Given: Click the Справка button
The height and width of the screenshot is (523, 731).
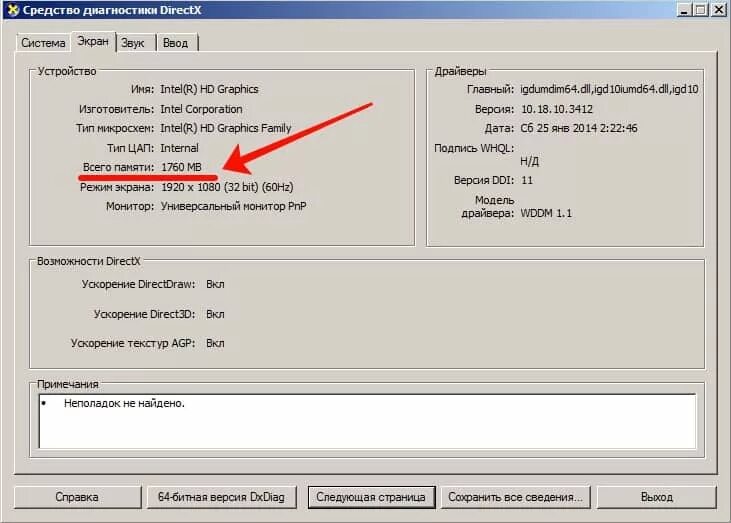Looking at the screenshot, I should click(77, 497).
